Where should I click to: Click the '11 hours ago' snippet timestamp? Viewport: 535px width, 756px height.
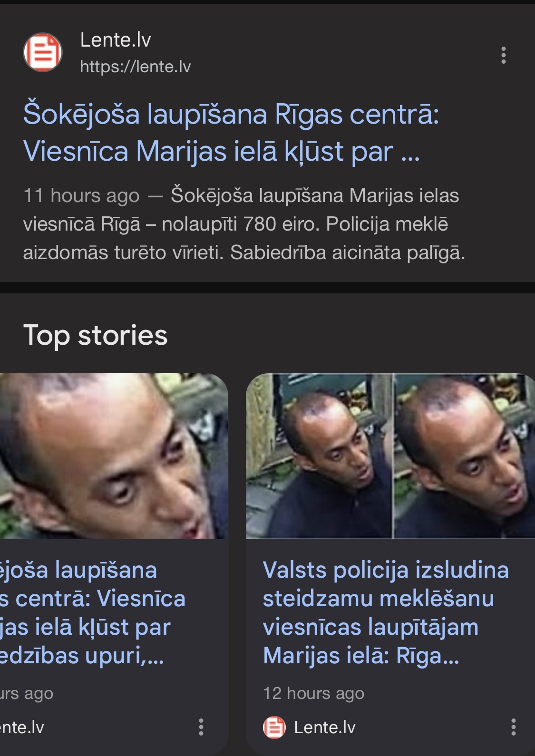click(81, 195)
